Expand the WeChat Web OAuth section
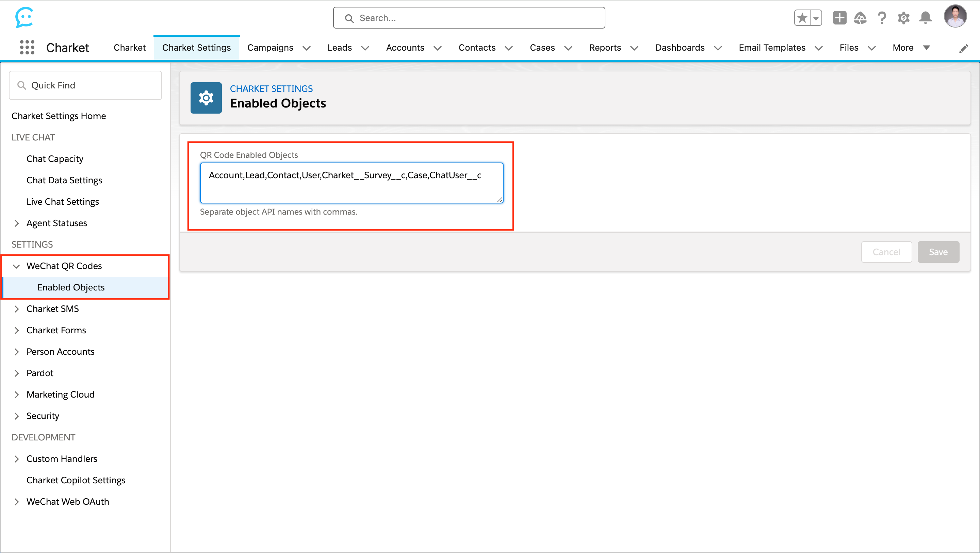Image resolution: width=980 pixels, height=553 pixels. click(16, 502)
